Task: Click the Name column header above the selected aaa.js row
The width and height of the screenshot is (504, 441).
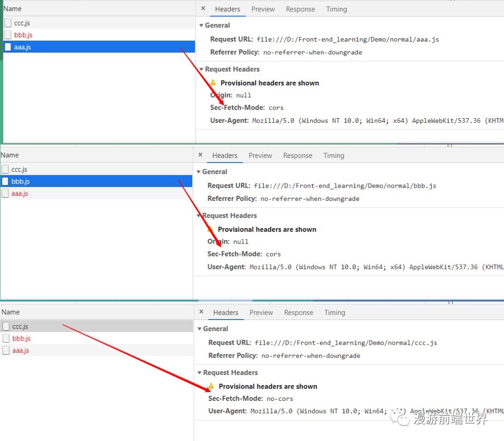Action: [x=99, y=9]
